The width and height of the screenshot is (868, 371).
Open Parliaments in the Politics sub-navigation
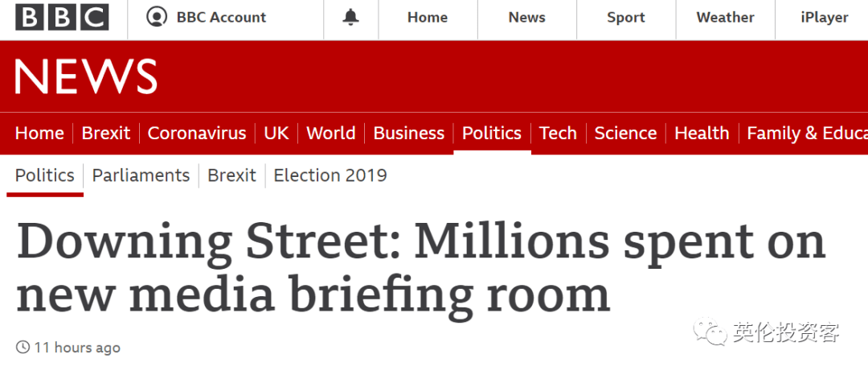pyautogui.click(x=141, y=175)
